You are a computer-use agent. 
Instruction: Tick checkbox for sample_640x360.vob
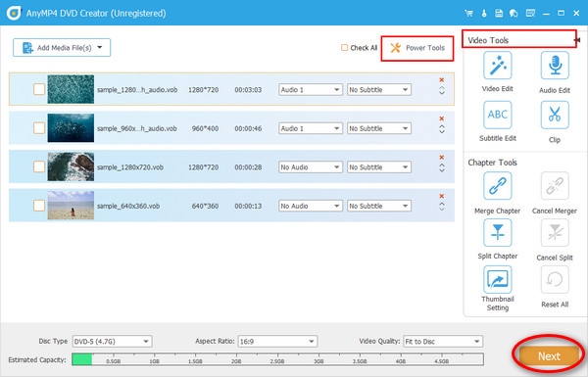pyautogui.click(x=39, y=206)
